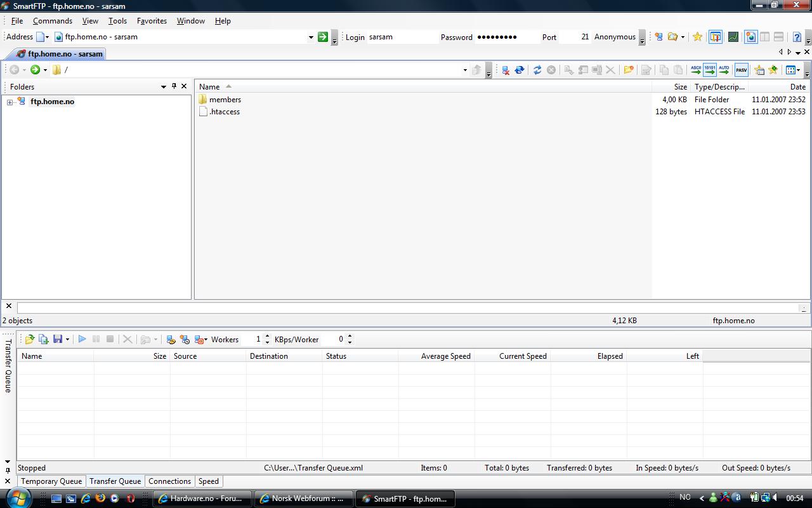Start the transfer queue play button
The height and width of the screenshot is (508, 812).
[x=82, y=339]
